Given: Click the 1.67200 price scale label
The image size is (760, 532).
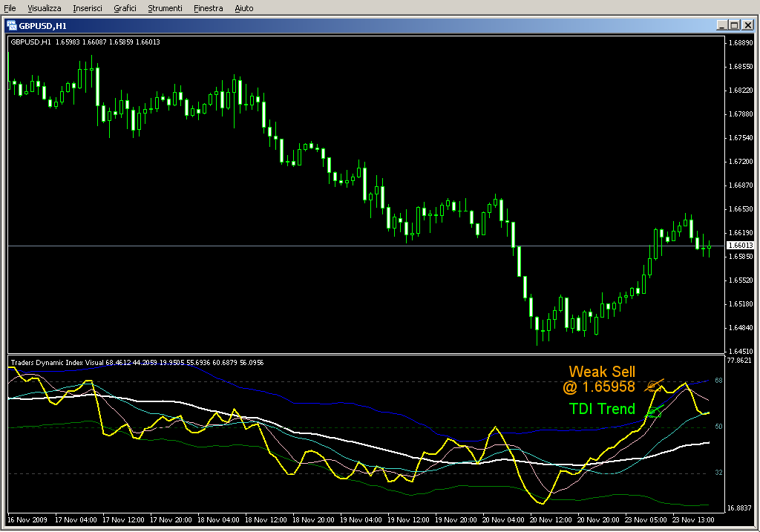Looking at the screenshot, I should [741, 161].
